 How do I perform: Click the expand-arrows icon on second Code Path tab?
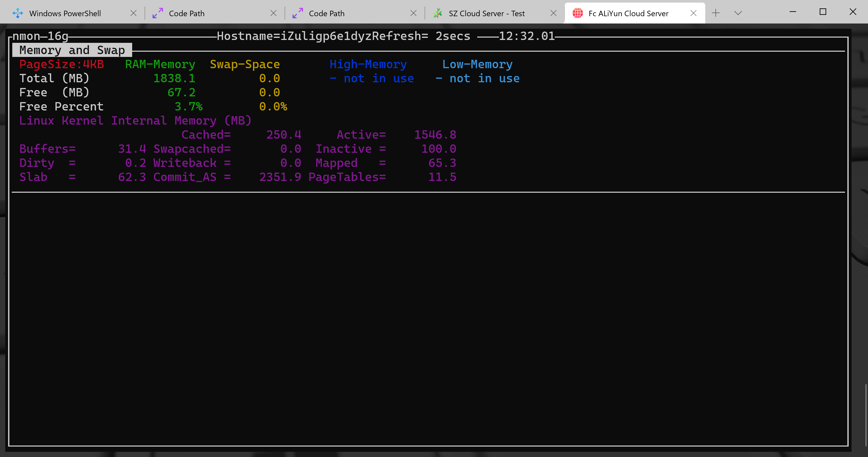click(297, 13)
